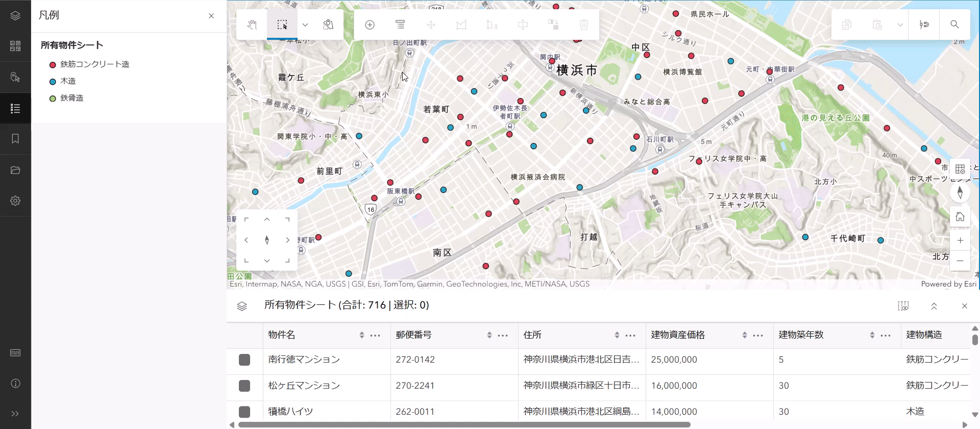Open the 物件名 column options menu
This screenshot has height=429, width=980.
click(x=375, y=336)
